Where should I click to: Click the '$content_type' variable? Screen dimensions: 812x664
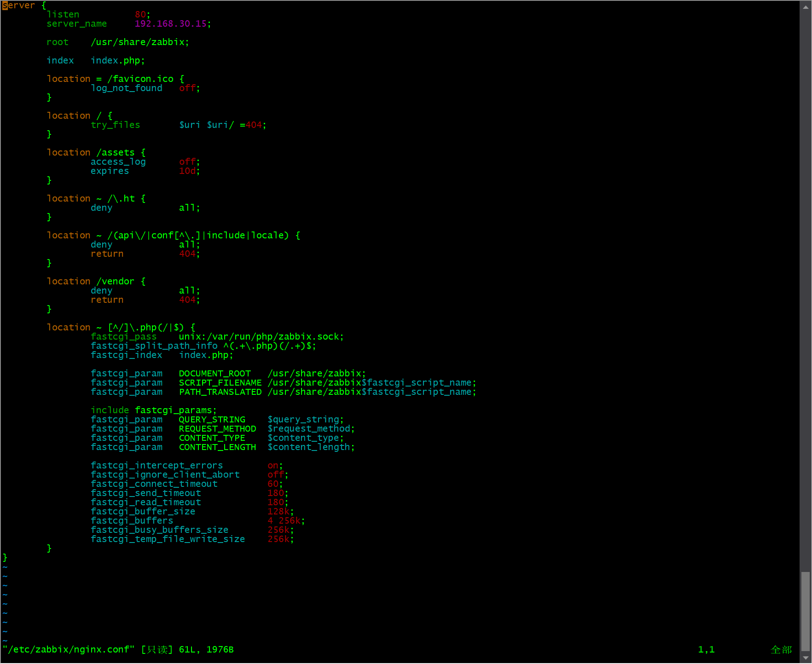pyautogui.click(x=303, y=438)
